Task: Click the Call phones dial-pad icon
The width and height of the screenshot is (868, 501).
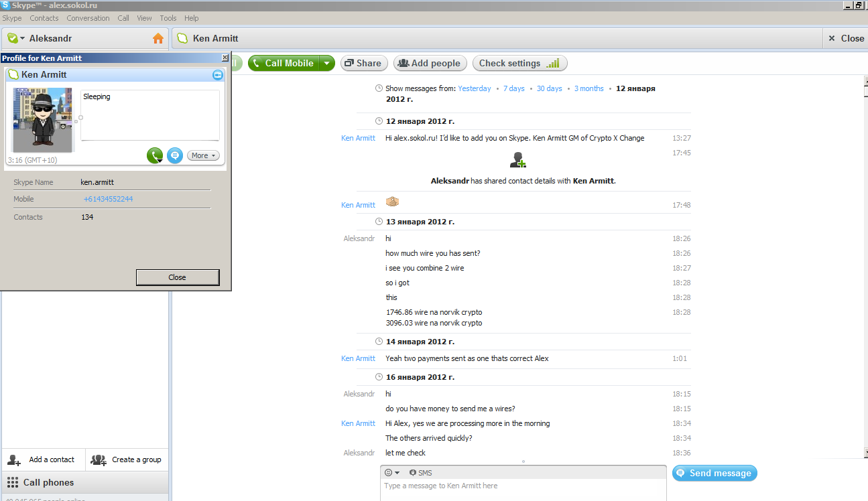Action: (x=13, y=482)
